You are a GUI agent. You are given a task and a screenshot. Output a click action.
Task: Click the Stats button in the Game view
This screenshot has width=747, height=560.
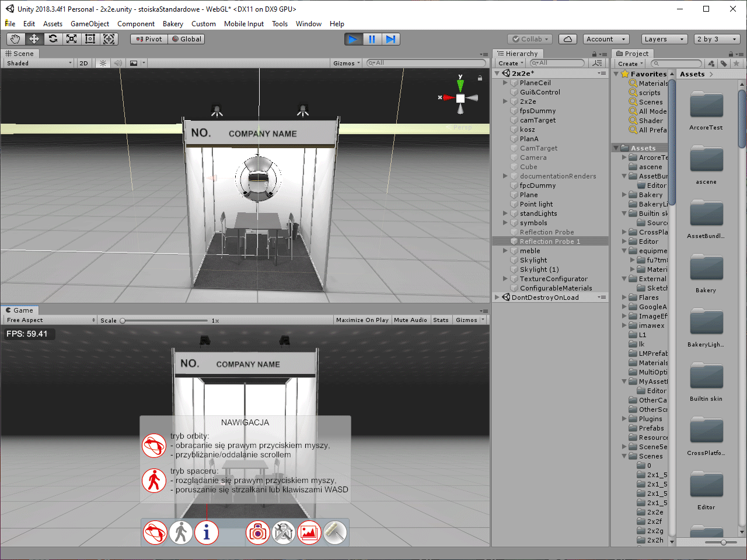coord(441,320)
